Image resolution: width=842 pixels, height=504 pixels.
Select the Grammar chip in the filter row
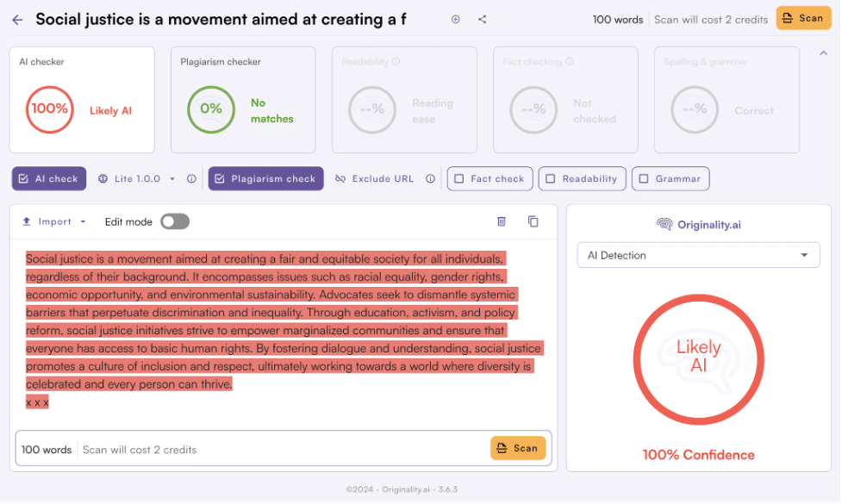(x=670, y=178)
